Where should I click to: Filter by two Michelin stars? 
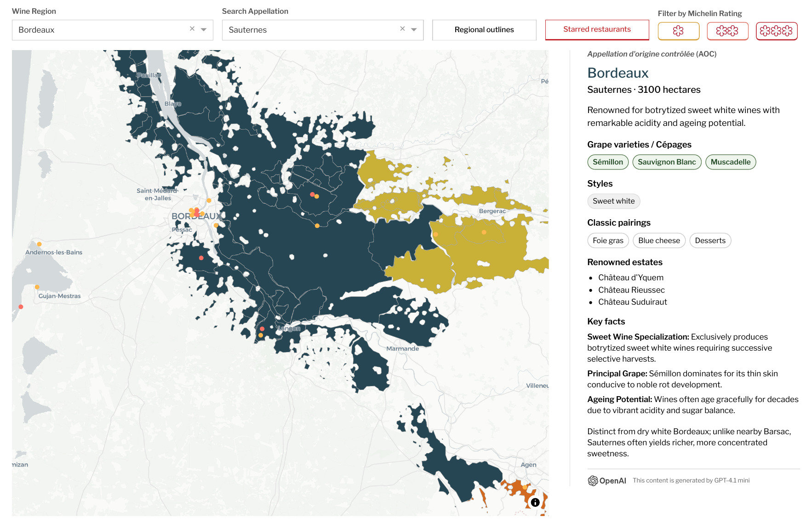[x=727, y=31]
